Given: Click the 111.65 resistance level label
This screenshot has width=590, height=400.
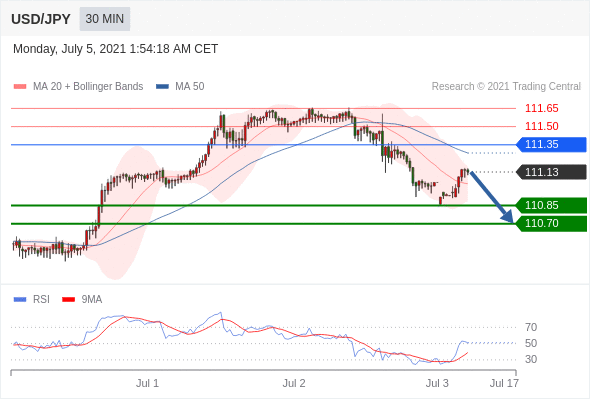Looking at the screenshot, I should tap(542, 108).
